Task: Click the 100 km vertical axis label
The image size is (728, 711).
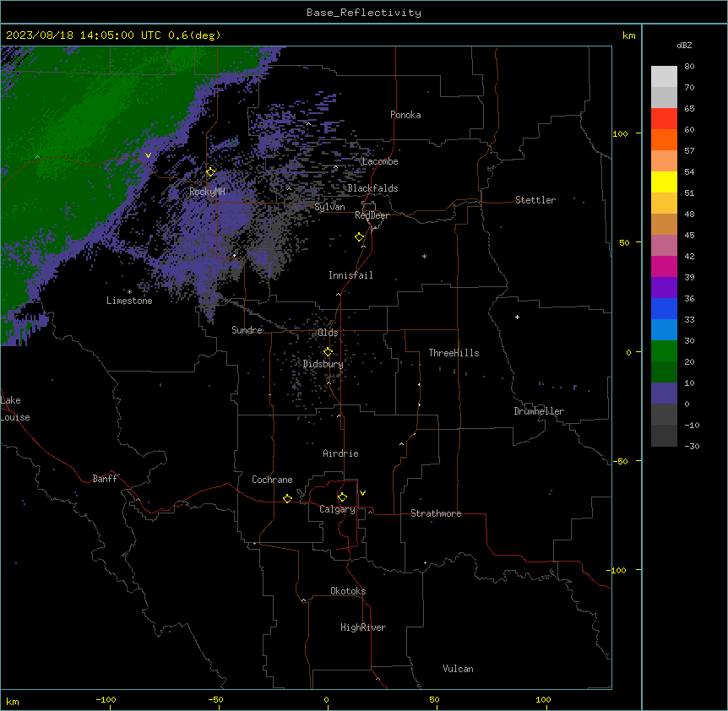Action: 620,133
